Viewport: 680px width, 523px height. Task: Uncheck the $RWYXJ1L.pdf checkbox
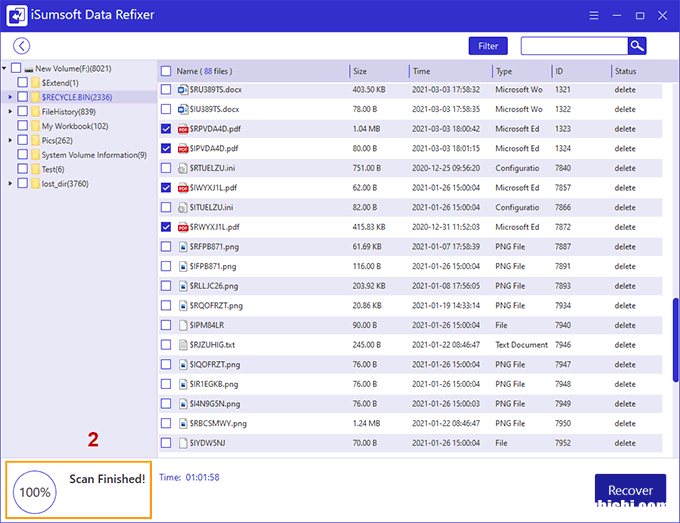point(166,227)
